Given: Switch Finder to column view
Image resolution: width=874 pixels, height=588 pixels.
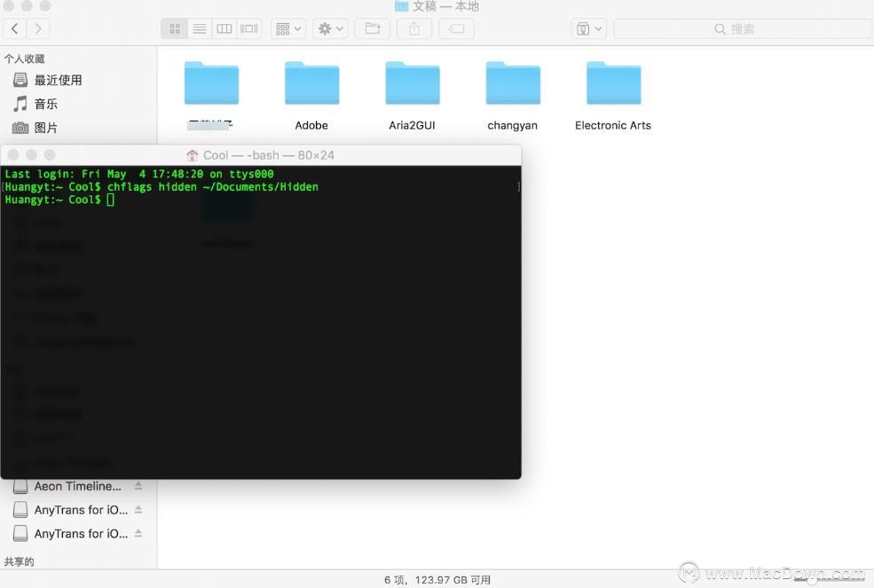Looking at the screenshot, I should tap(224, 28).
